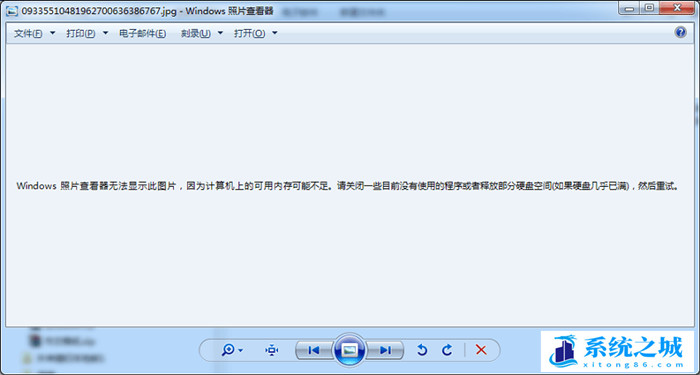This screenshot has height=375, width=700.
Task: Expand the dropdown arrow beside 文件(F)
Action: coord(53,33)
